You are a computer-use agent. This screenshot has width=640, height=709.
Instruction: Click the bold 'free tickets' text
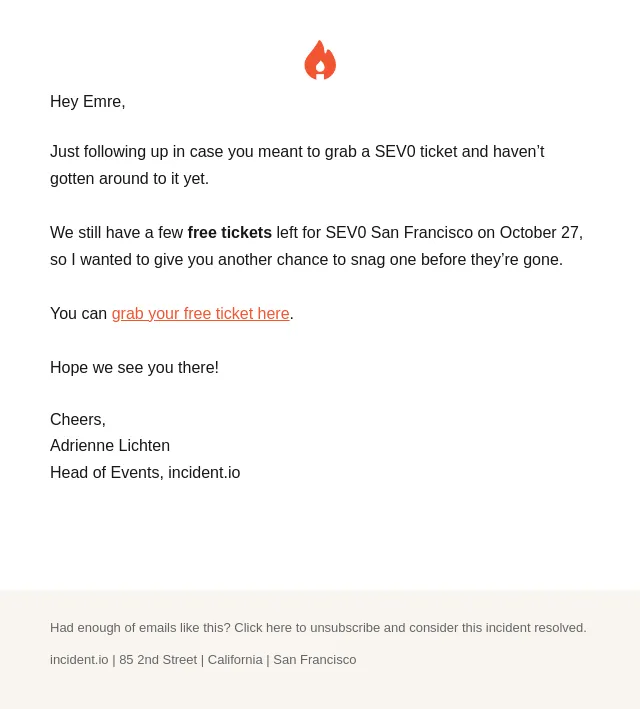[230, 232]
